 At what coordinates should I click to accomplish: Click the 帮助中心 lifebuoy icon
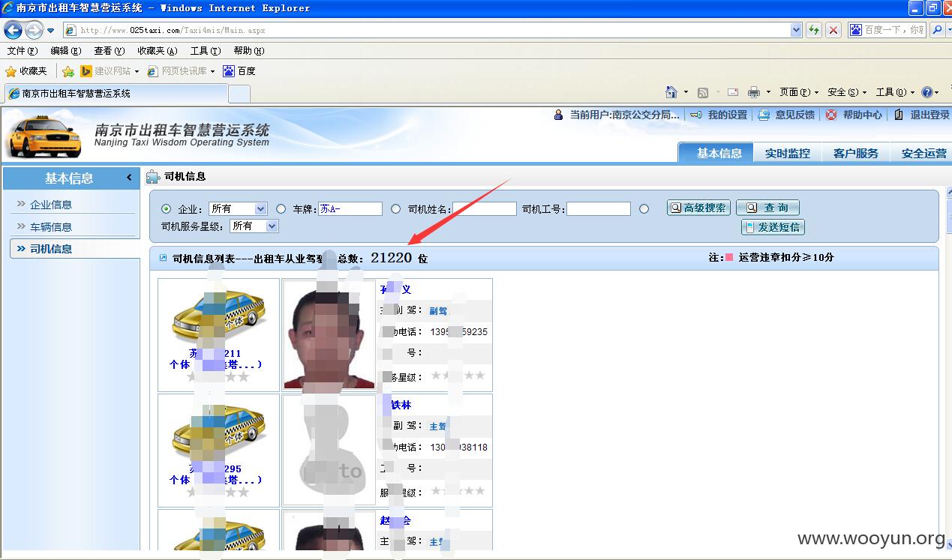click(831, 115)
